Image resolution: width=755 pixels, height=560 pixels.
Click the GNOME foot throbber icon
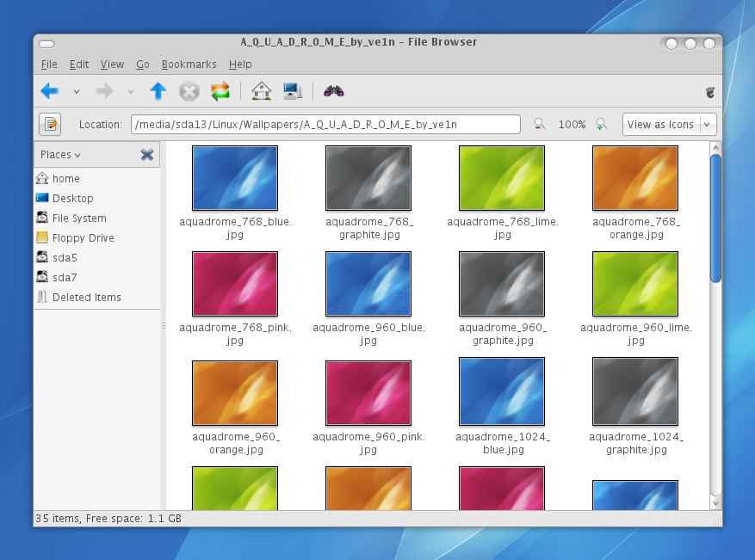(710, 92)
